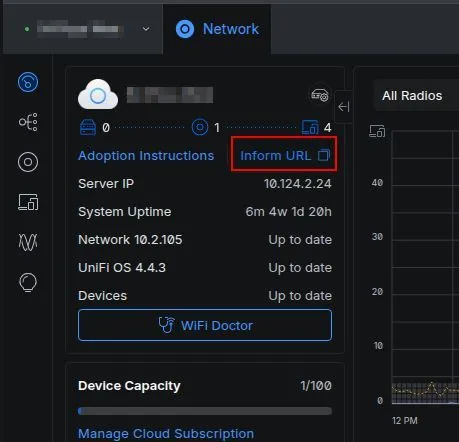Click the Network application logo icon
Image resolution: width=459 pixels, height=442 pixels.
[185, 29]
